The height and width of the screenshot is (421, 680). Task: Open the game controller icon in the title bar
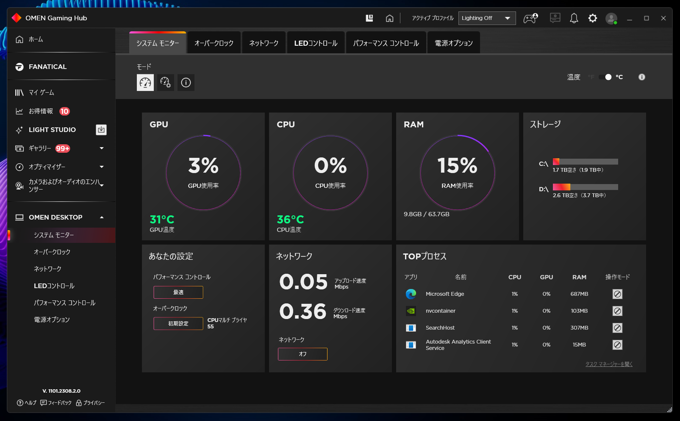[530, 18]
